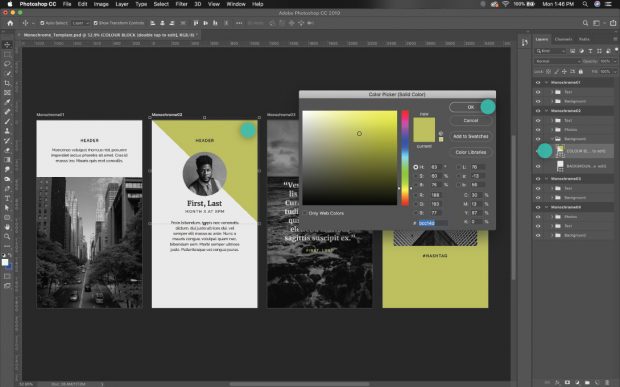Click the collapsed panel icon beside Layers
The height and width of the screenshot is (387, 620).
pos(525,42)
